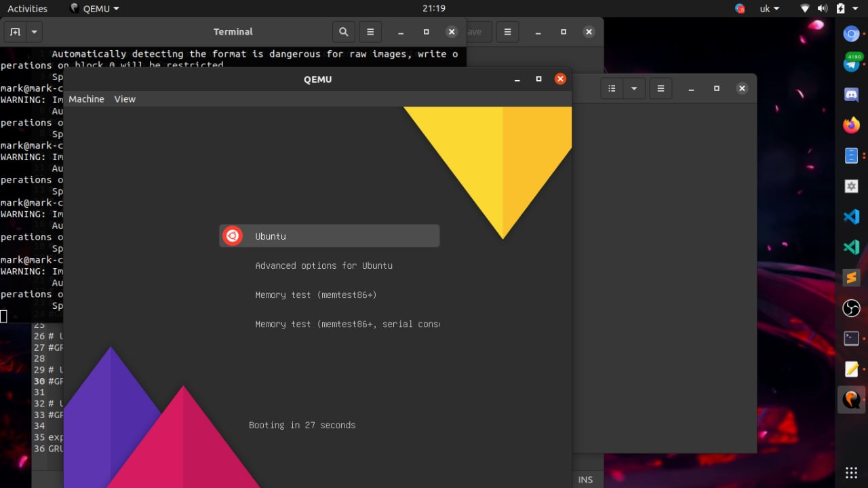The width and height of the screenshot is (868, 488).
Task: Launch teal VS Code Insiders from dock
Action: click(851, 247)
